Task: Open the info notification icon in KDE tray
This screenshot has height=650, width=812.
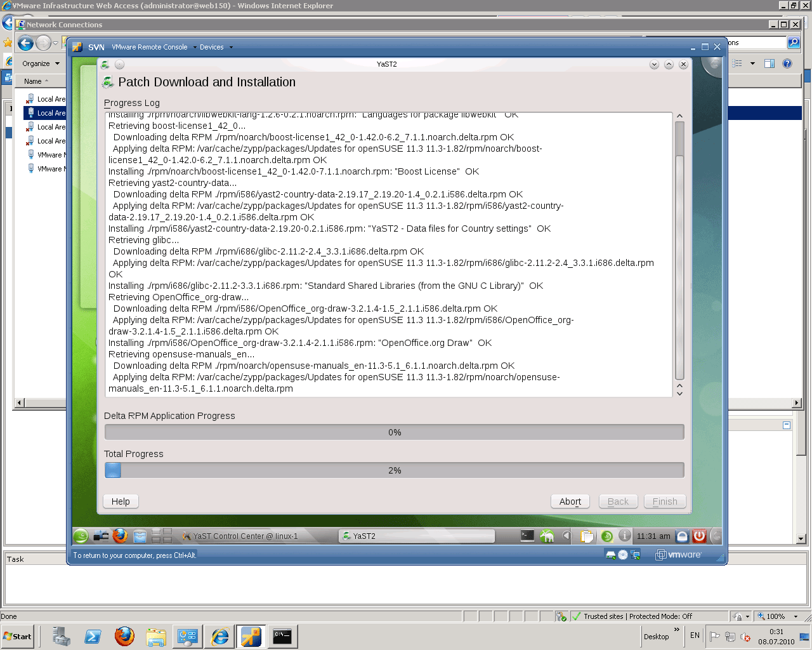Action: (x=625, y=536)
